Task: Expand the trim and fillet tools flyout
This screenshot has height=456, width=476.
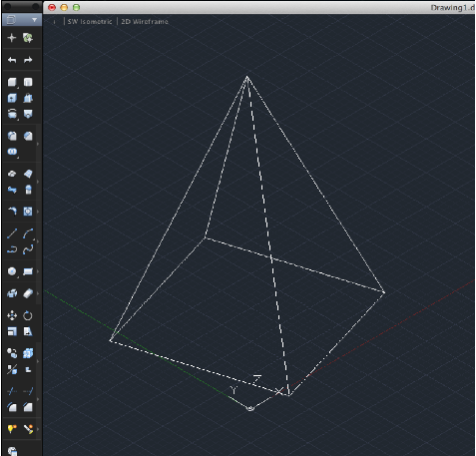Action: pyautogui.click(x=38, y=399)
